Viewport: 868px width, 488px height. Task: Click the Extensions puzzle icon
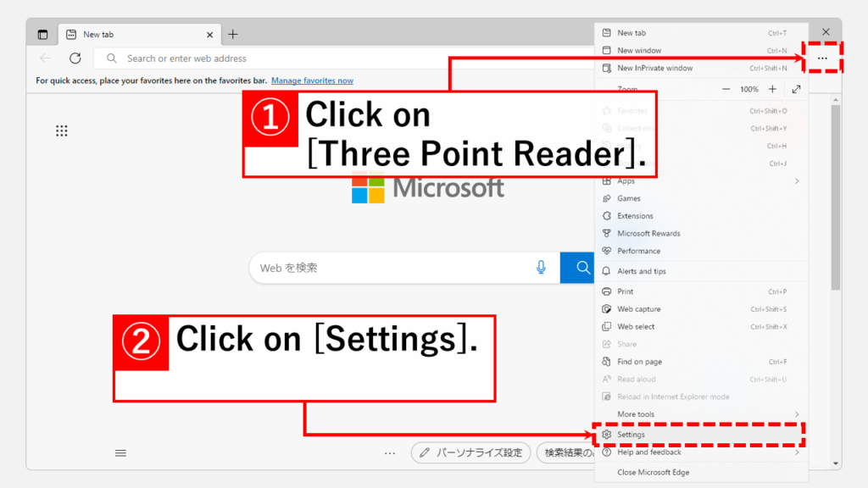click(x=607, y=216)
